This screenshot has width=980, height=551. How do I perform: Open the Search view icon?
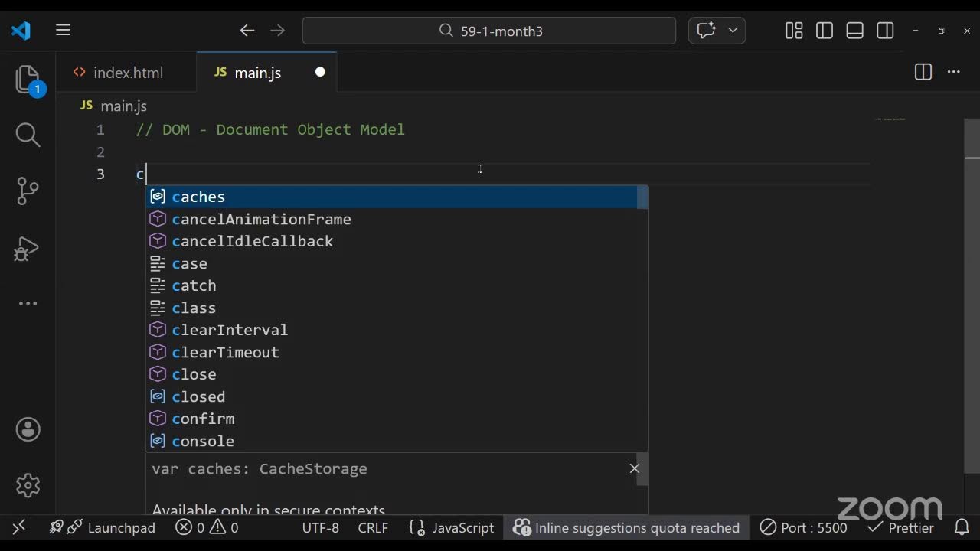(x=28, y=135)
